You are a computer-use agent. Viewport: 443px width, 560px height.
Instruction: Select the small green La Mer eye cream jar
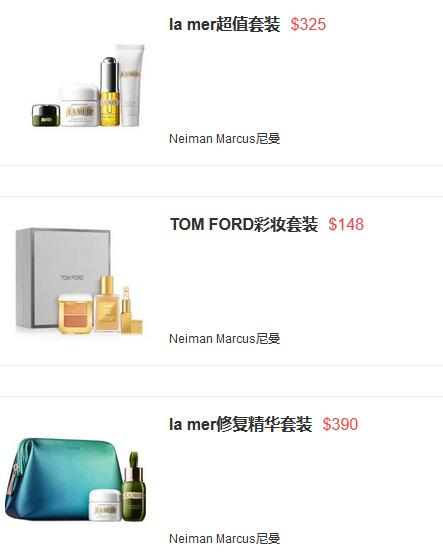[x=46, y=115]
